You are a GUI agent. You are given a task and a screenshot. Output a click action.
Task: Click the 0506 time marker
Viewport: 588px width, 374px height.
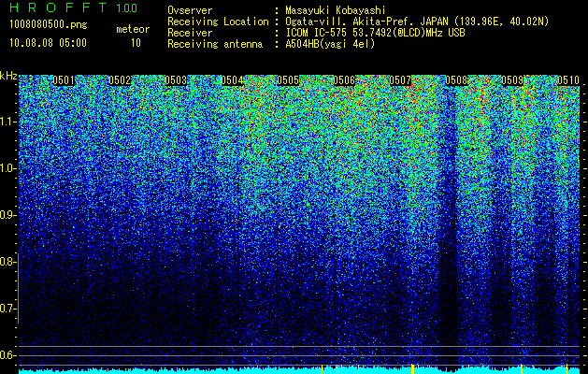[344, 80]
